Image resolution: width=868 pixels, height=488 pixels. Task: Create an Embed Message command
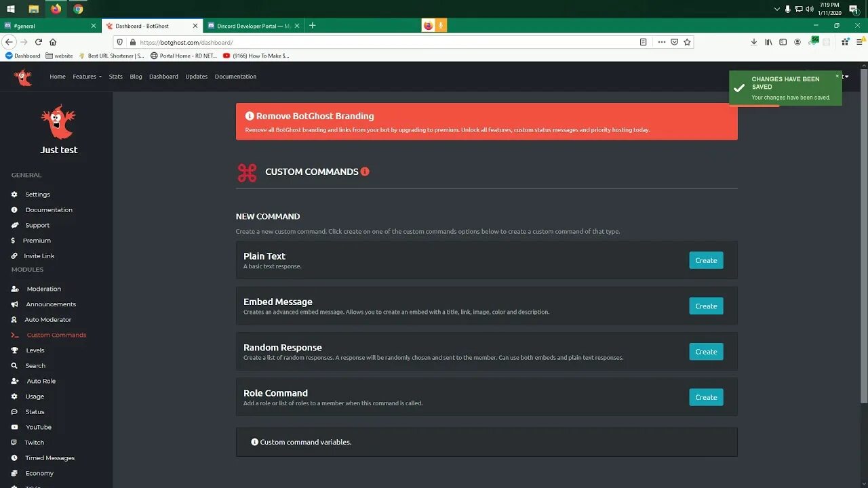(x=706, y=306)
